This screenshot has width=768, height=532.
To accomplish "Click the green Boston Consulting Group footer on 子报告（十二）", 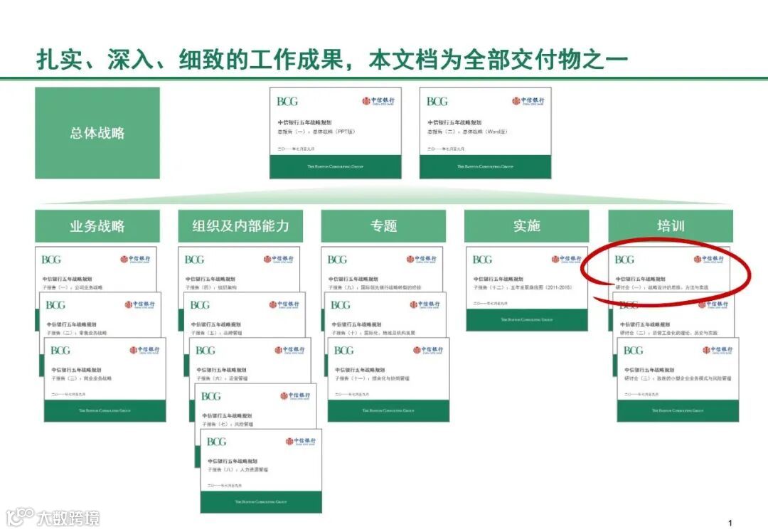I will tap(527, 320).
